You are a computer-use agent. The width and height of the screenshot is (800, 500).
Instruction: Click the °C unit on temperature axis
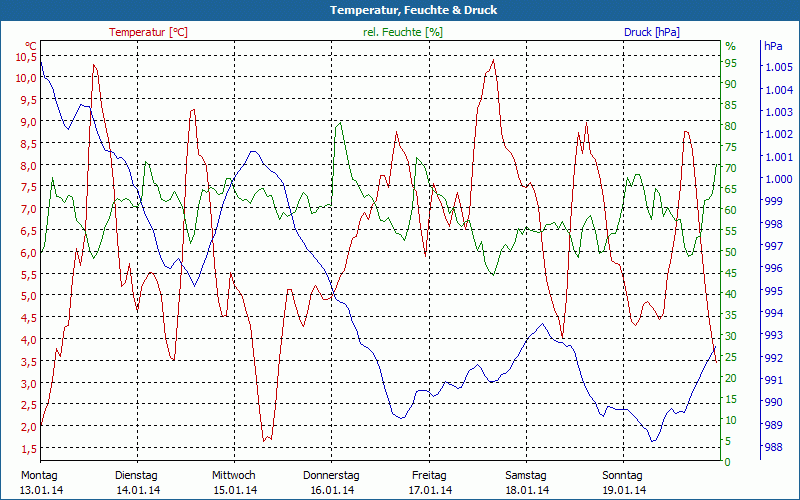tap(30, 46)
